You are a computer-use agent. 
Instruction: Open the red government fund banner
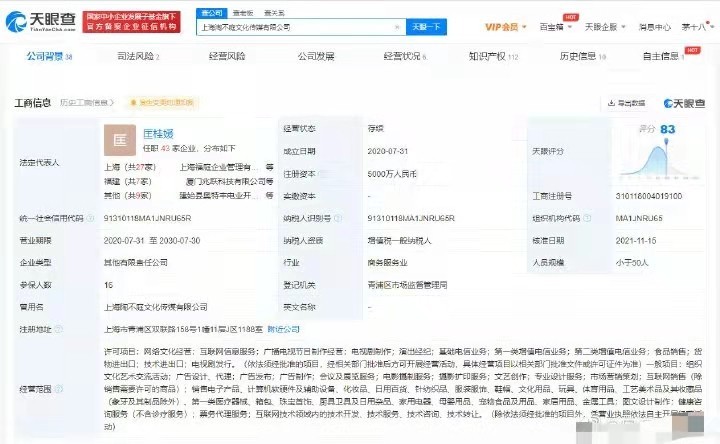pyautogui.click(x=132, y=22)
